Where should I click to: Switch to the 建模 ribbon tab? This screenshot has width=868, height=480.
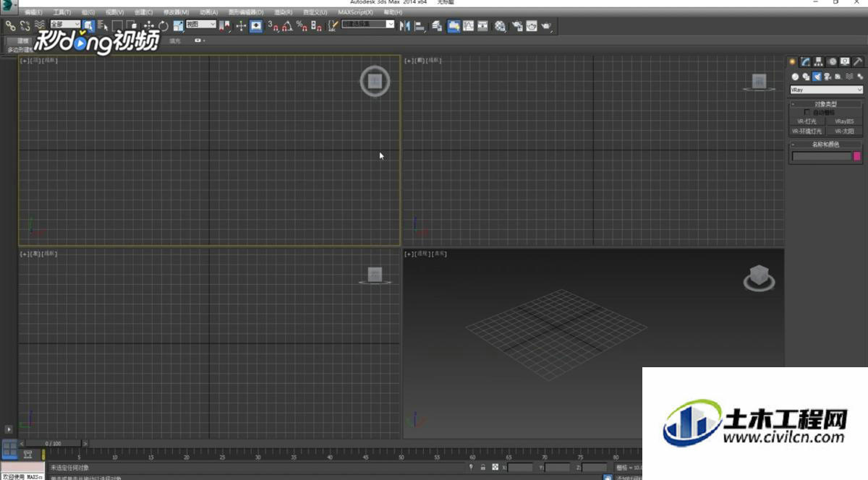pyautogui.click(x=23, y=41)
